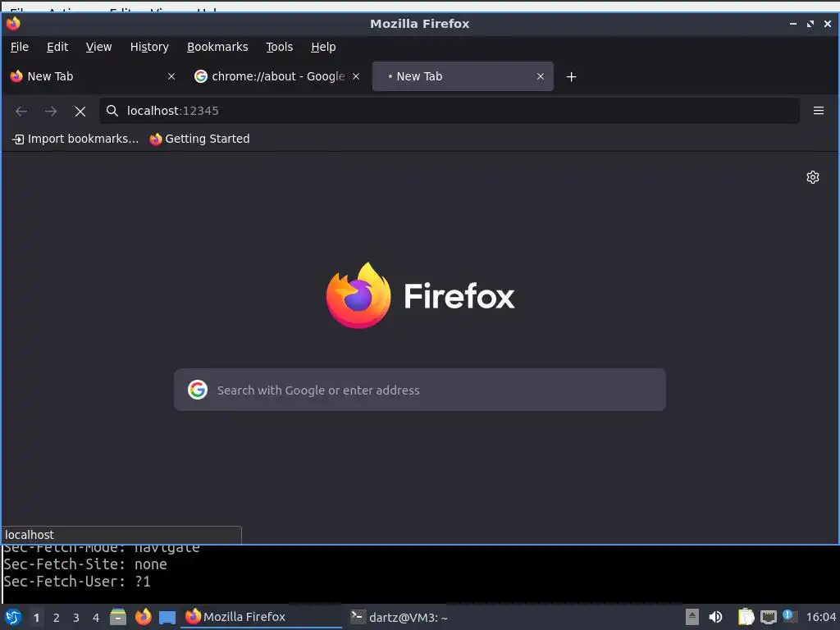
Task: Click the Search with Google or enter address box
Action: pos(419,390)
